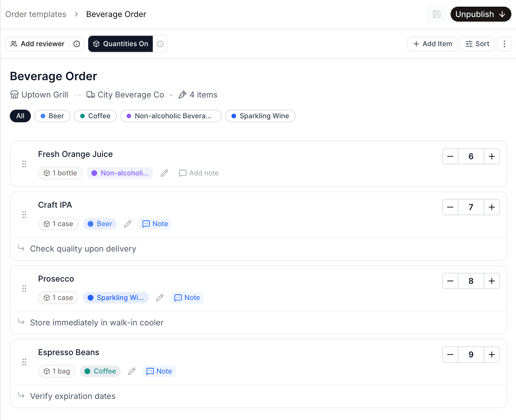
Task: Open info icon beside Quantities On
Action: coord(160,44)
